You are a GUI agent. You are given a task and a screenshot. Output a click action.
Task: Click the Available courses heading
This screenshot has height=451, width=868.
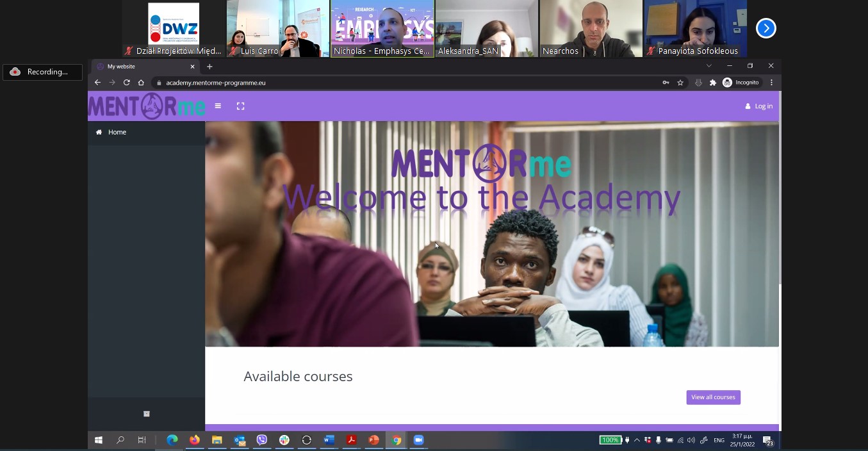click(x=298, y=377)
